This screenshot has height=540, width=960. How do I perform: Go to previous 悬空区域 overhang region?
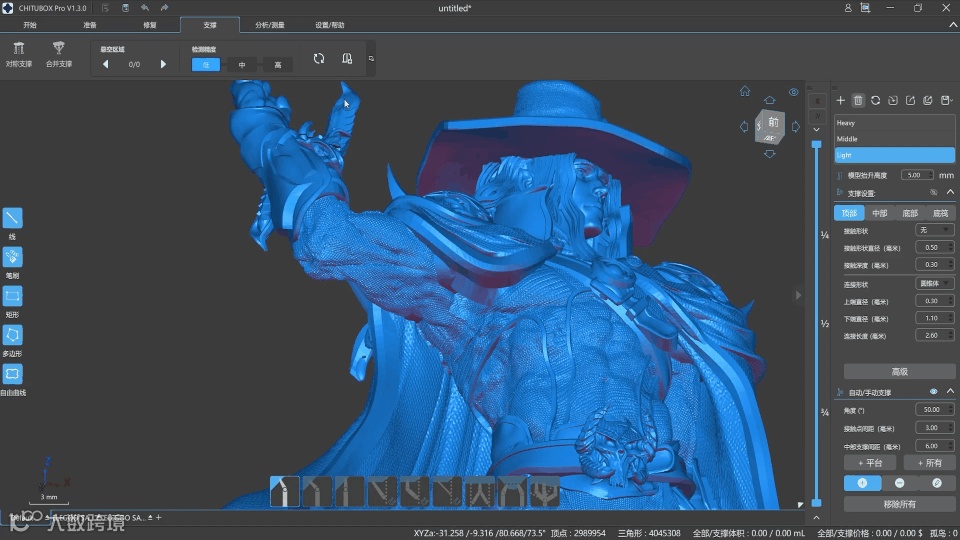click(x=105, y=64)
